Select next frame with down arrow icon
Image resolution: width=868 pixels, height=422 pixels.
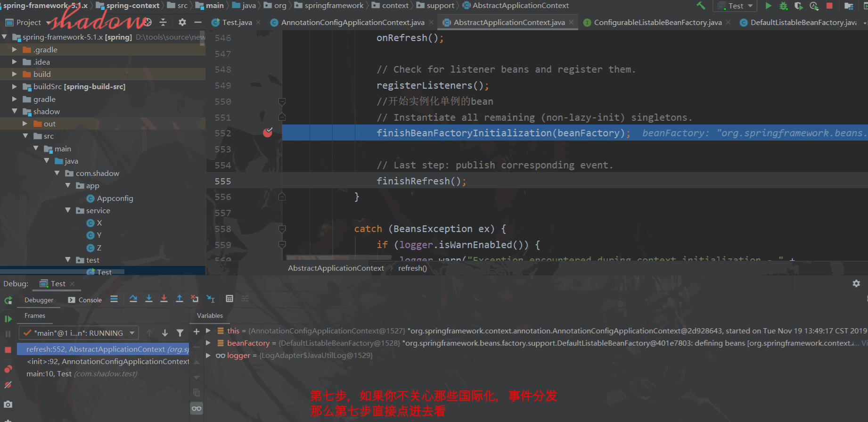point(165,333)
